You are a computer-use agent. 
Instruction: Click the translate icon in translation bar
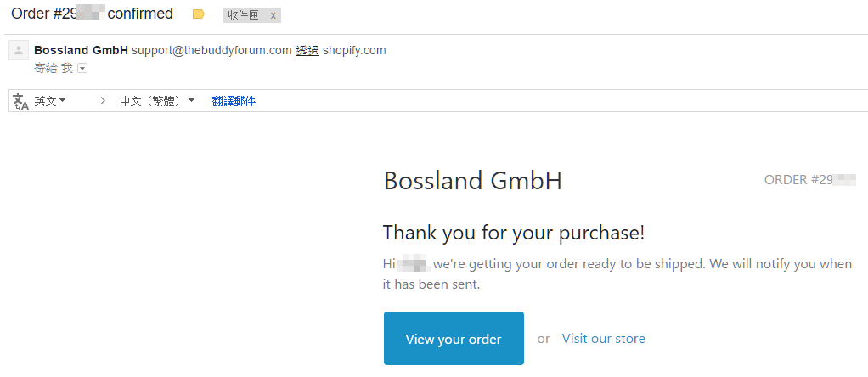[20, 101]
